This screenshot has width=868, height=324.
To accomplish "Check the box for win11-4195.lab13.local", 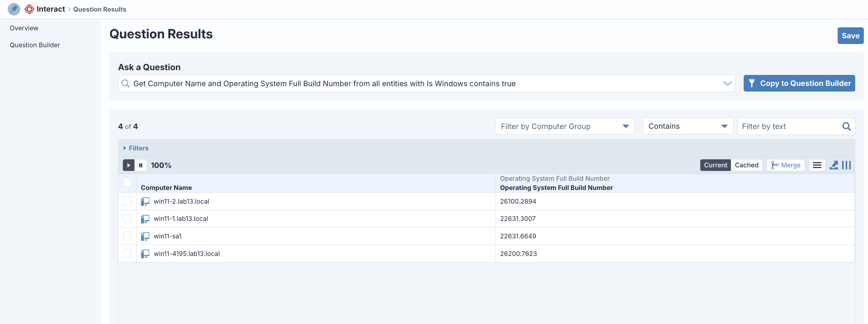I will (x=127, y=253).
